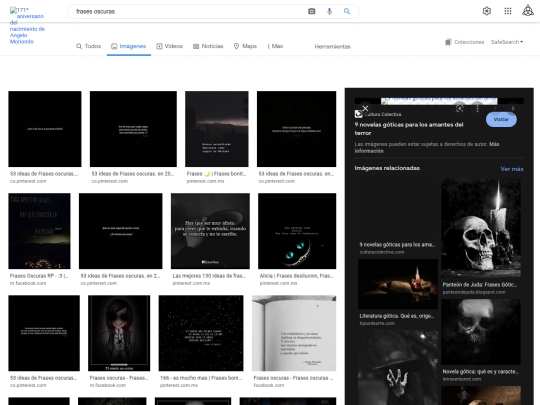This screenshot has height=405, width=540.
Task: Open the Google apps grid icon
Action: [508, 11]
